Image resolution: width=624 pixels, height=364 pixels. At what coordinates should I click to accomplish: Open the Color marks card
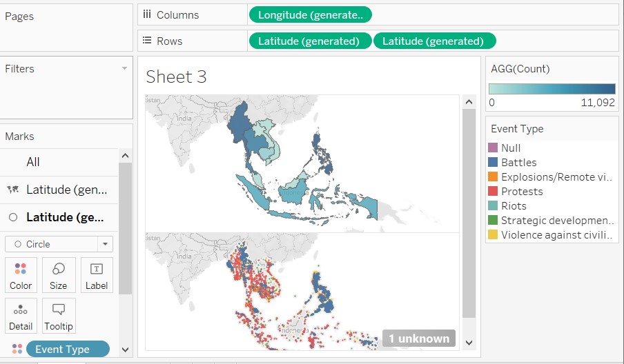tap(21, 275)
